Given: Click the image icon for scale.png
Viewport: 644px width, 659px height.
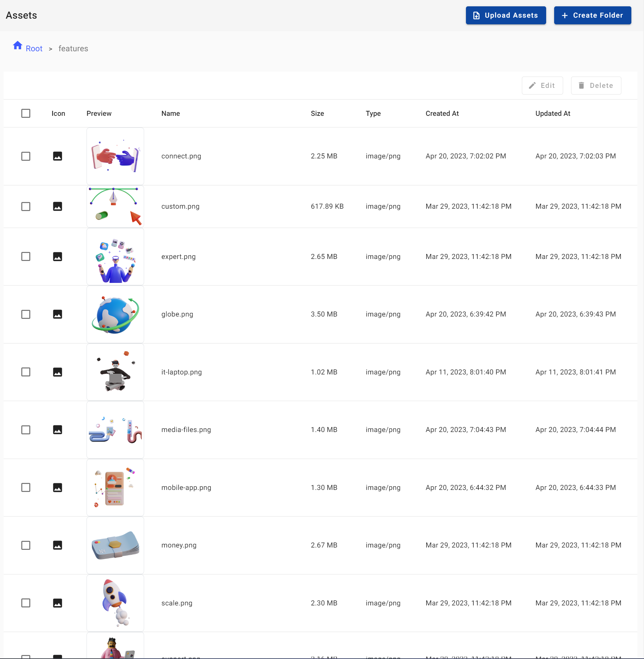Looking at the screenshot, I should (x=58, y=603).
